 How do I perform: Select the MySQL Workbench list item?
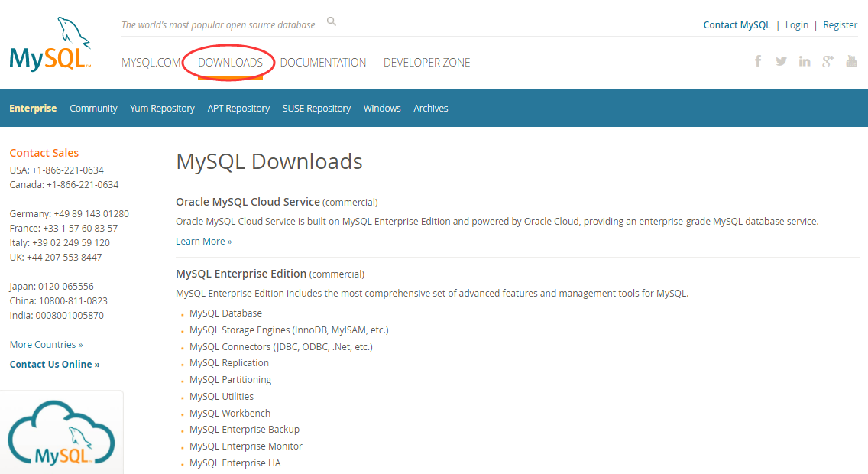click(x=230, y=413)
